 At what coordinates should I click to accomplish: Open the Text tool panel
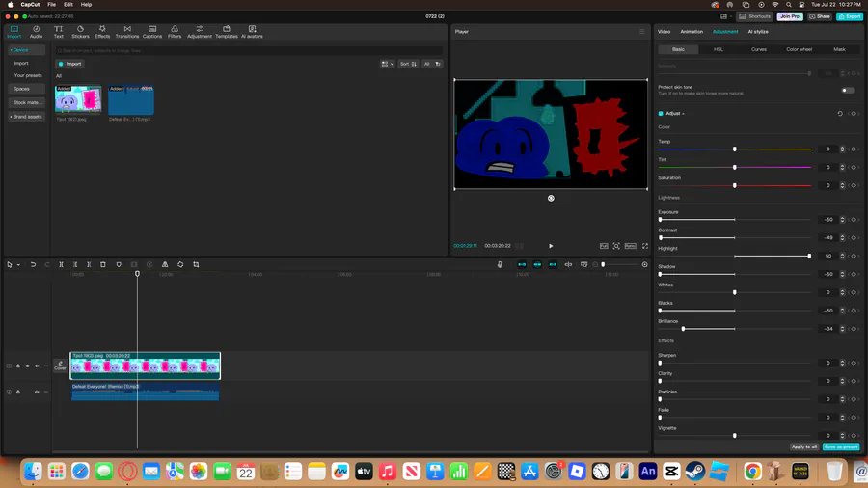pyautogui.click(x=58, y=32)
